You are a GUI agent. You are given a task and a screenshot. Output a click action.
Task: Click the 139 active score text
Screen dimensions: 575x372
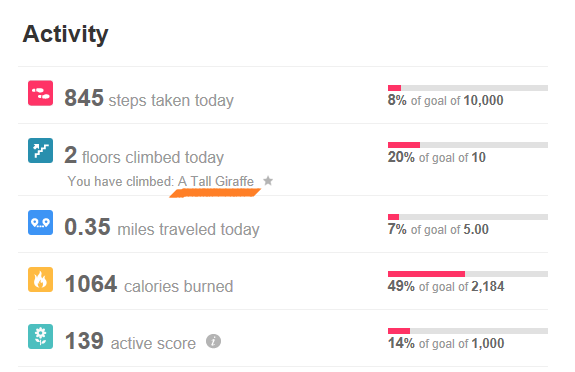pos(130,342)
